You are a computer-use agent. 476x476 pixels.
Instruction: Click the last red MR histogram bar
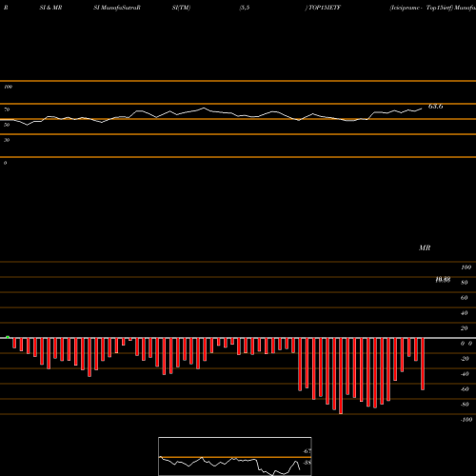click(423, 364)
